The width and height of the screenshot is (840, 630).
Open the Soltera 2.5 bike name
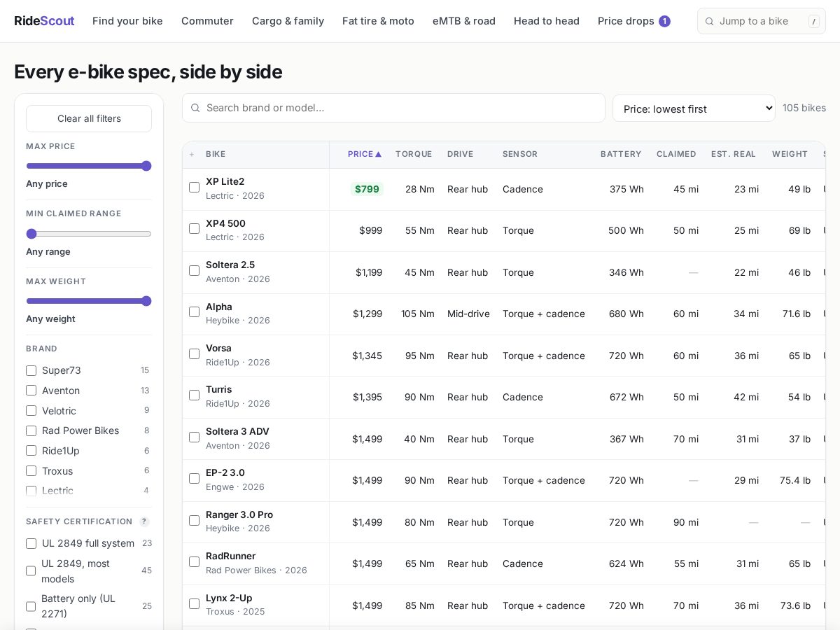tap(230, 265)
